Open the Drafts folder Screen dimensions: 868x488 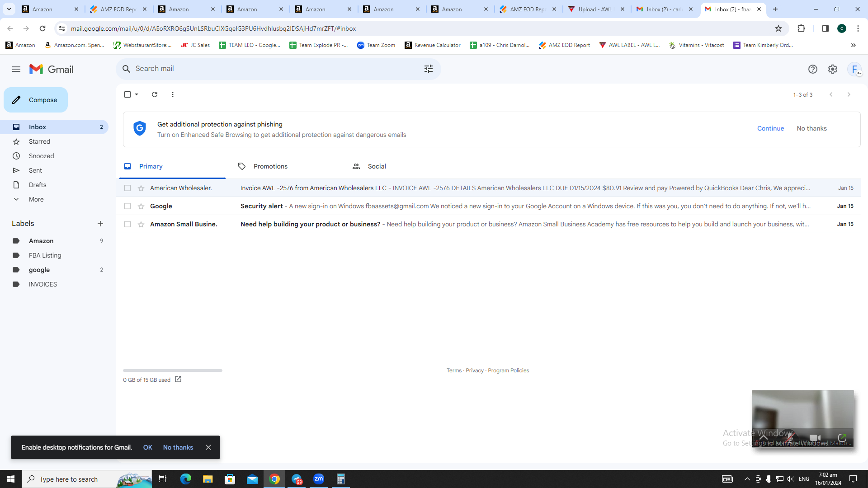[54, 185]
